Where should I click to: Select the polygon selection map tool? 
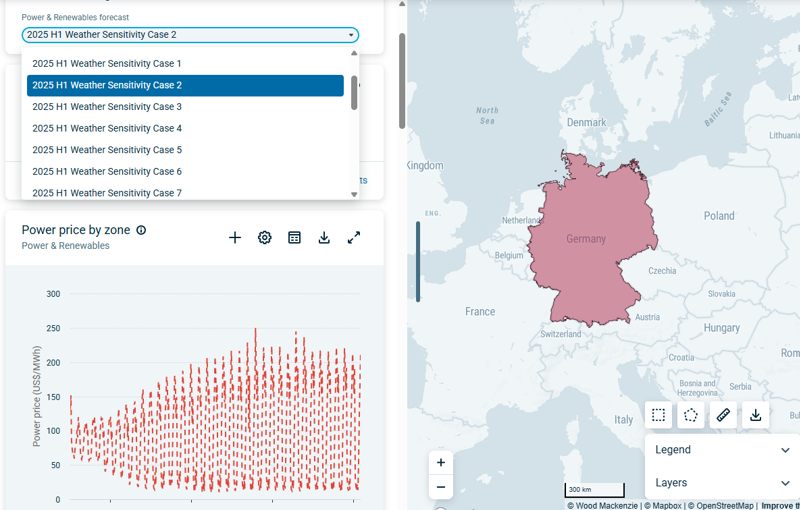[x=690, y=415]
